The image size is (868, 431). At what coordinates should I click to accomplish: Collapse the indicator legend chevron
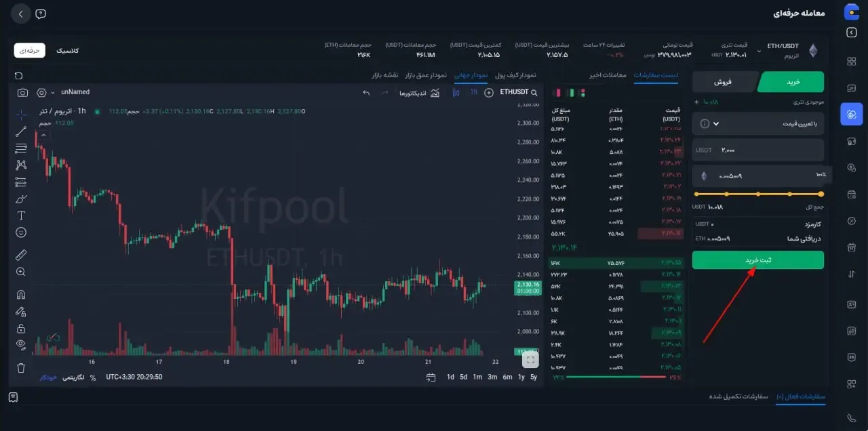(43, 135)
